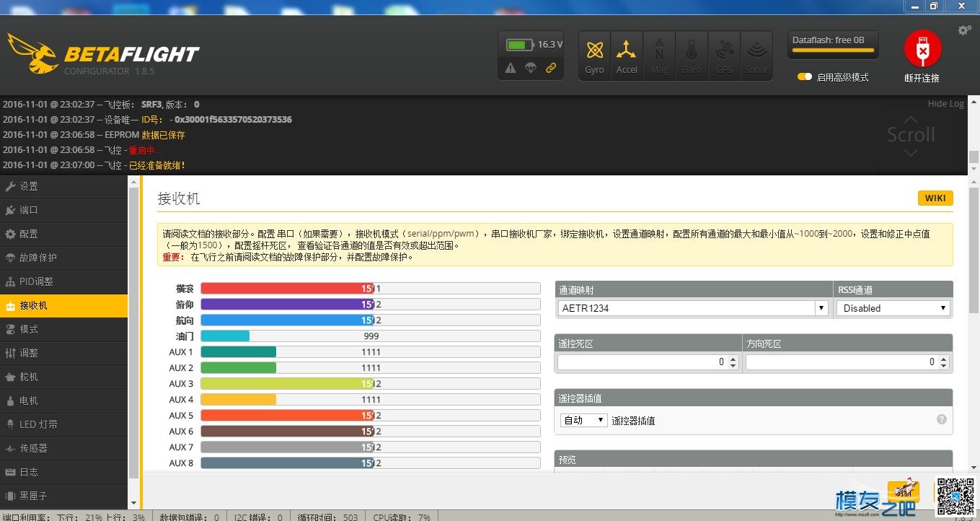Click the Accel sensor icon

click(x=627, y=56)
